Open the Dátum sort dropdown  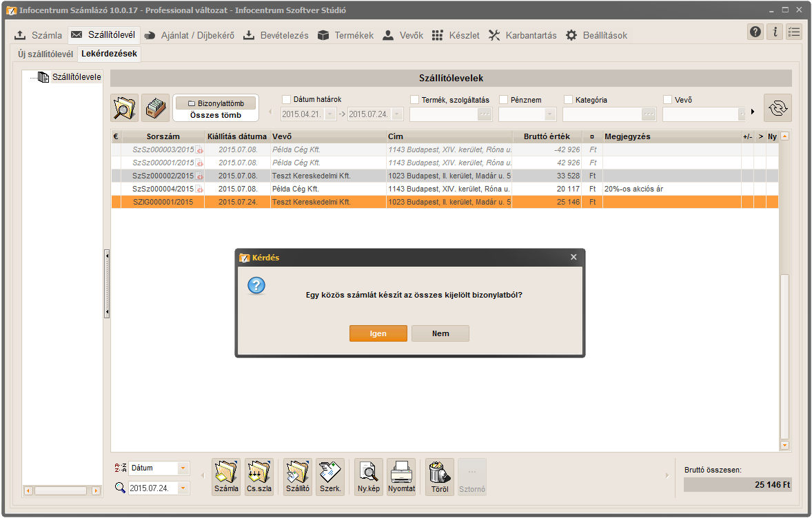(183, 468)
